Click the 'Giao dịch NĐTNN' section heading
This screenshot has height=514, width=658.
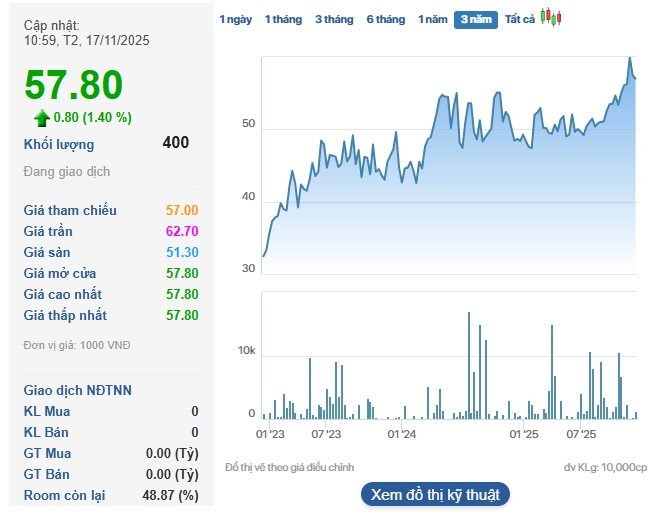[78, 390]
